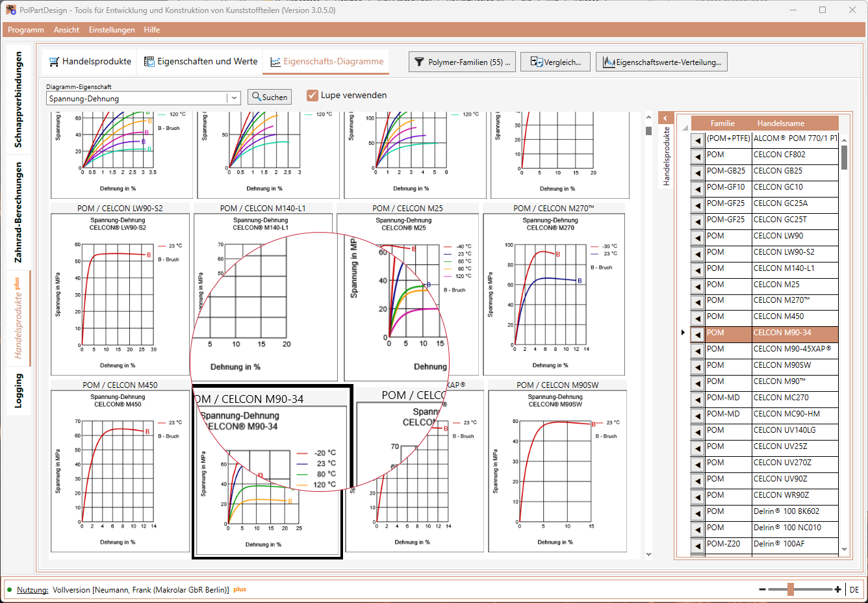Click the arrow button for CELCON GC25T row

[x=698, y=221]
